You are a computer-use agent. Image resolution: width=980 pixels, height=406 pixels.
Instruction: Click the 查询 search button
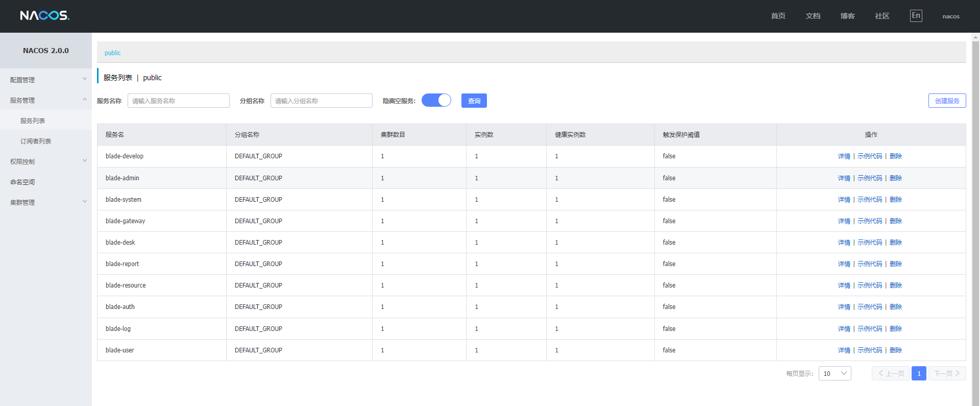474,101
